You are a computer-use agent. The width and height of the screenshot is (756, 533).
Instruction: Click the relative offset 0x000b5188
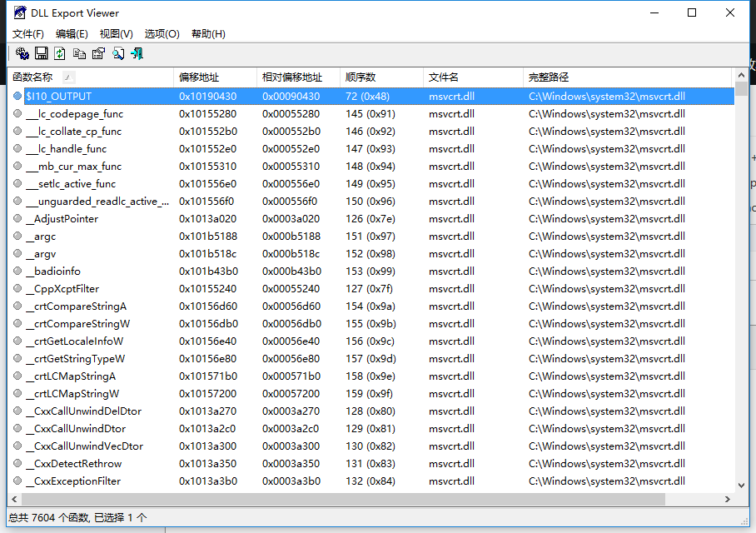(x=291, y=236)
